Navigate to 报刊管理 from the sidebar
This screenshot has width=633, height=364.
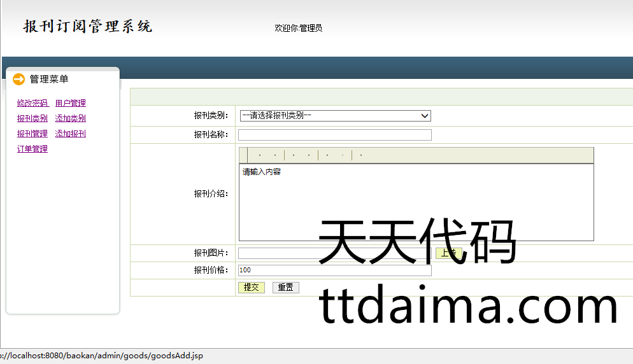pyautogui.click(x=32, y=134)
